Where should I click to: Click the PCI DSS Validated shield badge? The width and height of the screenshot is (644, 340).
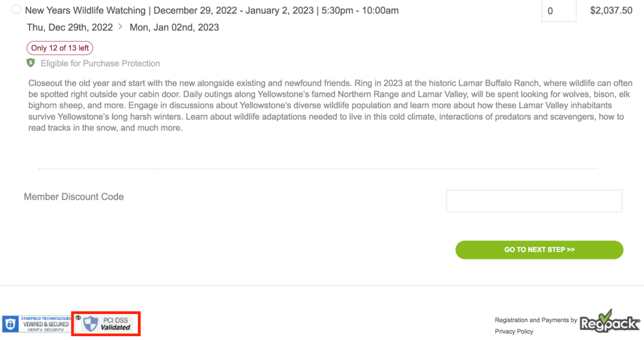point(108,323)
